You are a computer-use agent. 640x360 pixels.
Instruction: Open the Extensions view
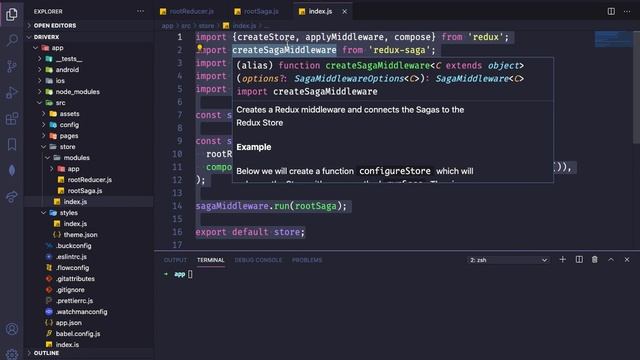(x=12, y=119)
